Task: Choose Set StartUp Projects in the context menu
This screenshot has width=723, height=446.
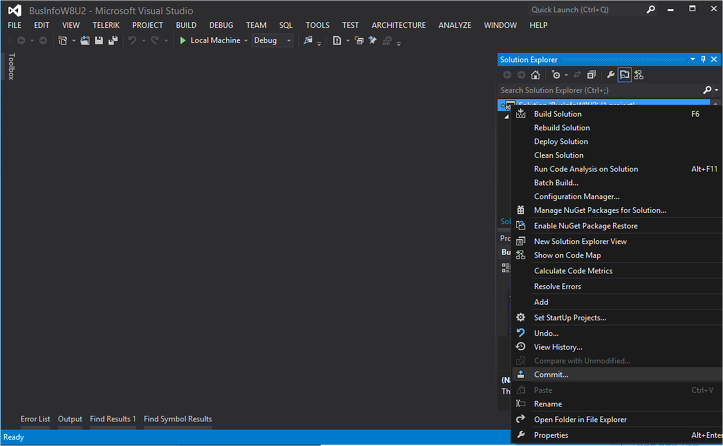Action: pos(617,317)
